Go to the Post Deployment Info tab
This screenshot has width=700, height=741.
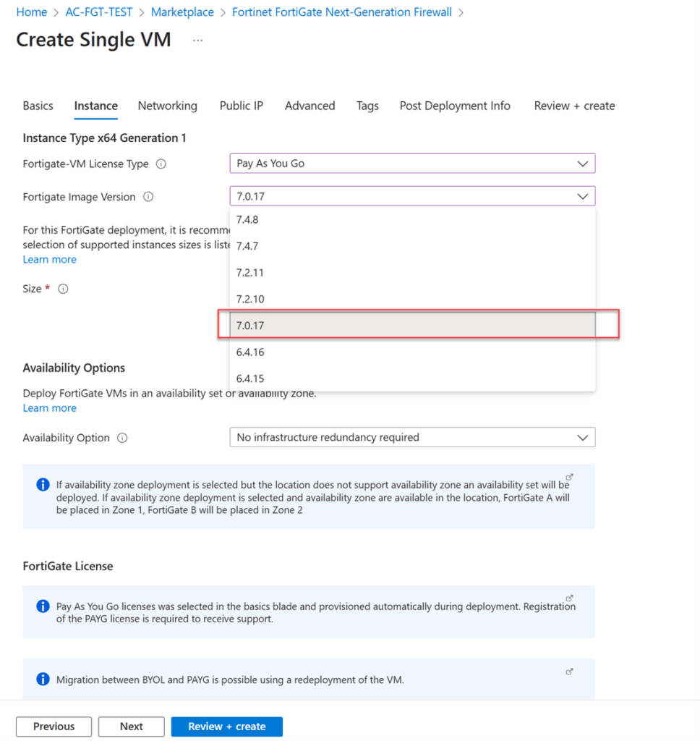pos(455,106)
